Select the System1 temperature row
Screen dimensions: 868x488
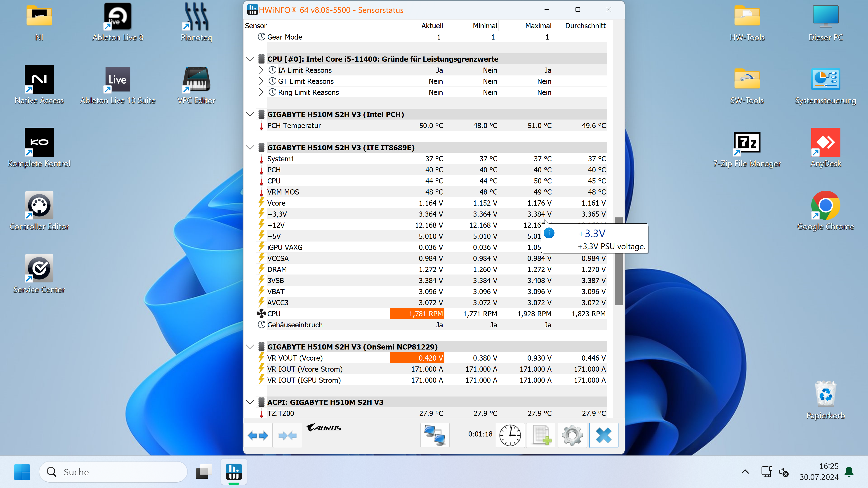(432, 159)
